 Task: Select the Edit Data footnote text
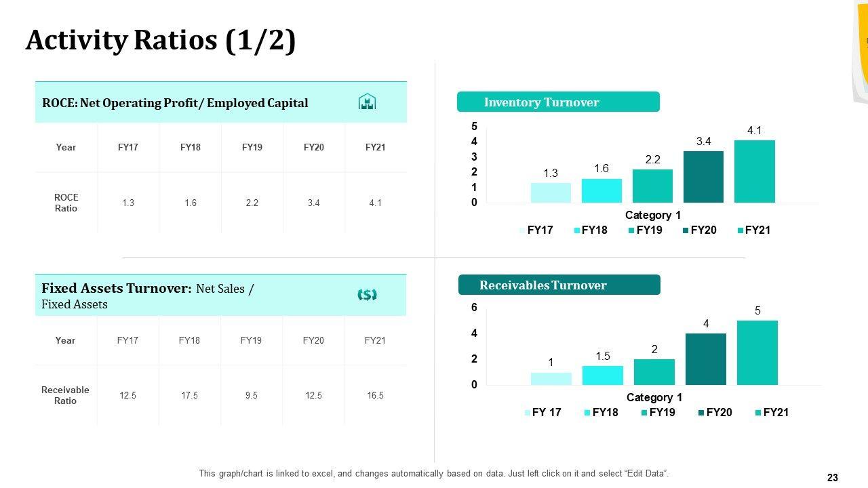coord(433,474)
